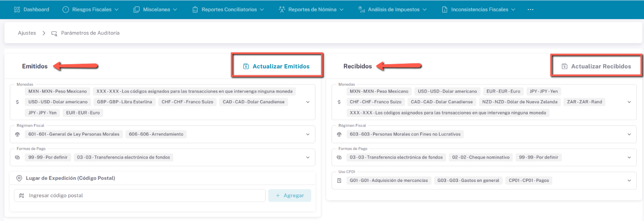Expand the Recibidos Régimen Fiscal dropdown
The height and width of the screenshot is (221, 644).
point(629,134)
